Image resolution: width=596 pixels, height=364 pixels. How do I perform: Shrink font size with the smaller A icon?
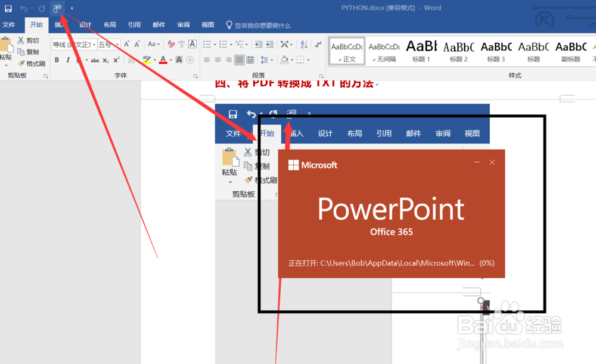click(137, 44)
